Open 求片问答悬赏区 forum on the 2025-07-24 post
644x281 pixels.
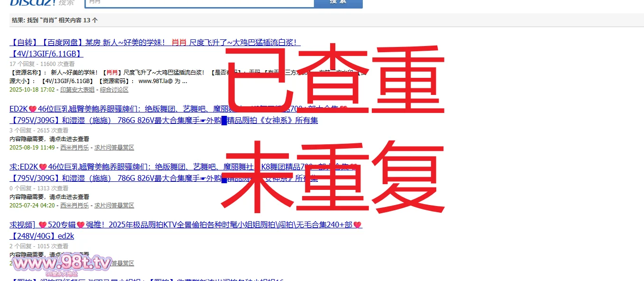point(114,206)
